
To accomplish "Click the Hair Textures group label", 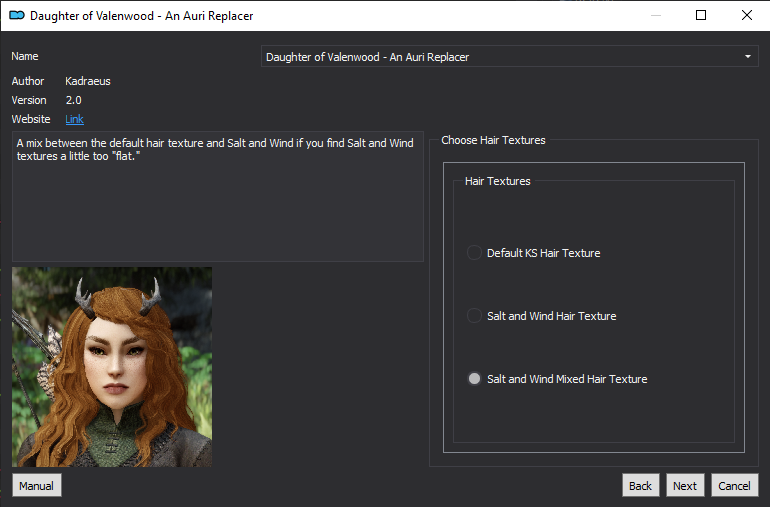I will click(x=497, y=181).
